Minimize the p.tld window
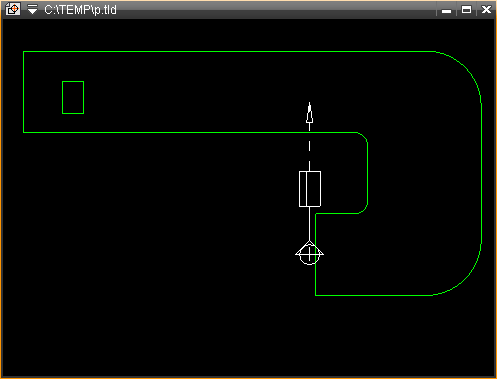 pos(446,10)
